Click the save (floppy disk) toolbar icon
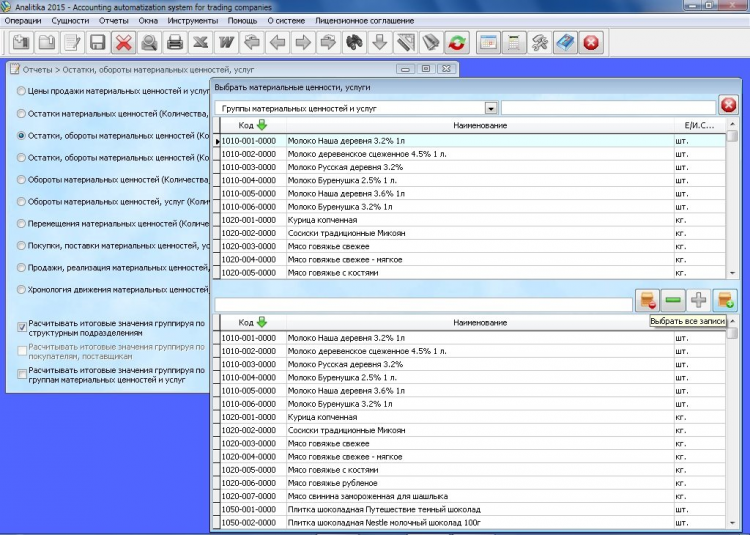 (x=98, y=42)
